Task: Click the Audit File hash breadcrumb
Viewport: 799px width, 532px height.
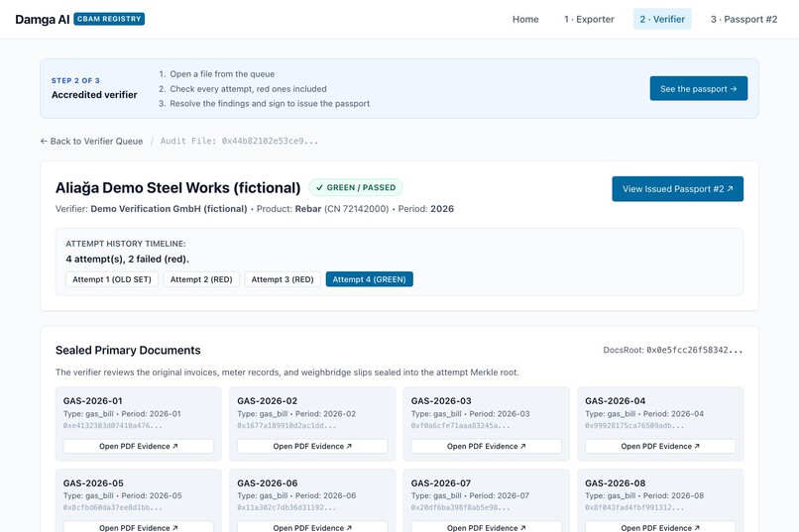Action: click(x=239, y=141)
